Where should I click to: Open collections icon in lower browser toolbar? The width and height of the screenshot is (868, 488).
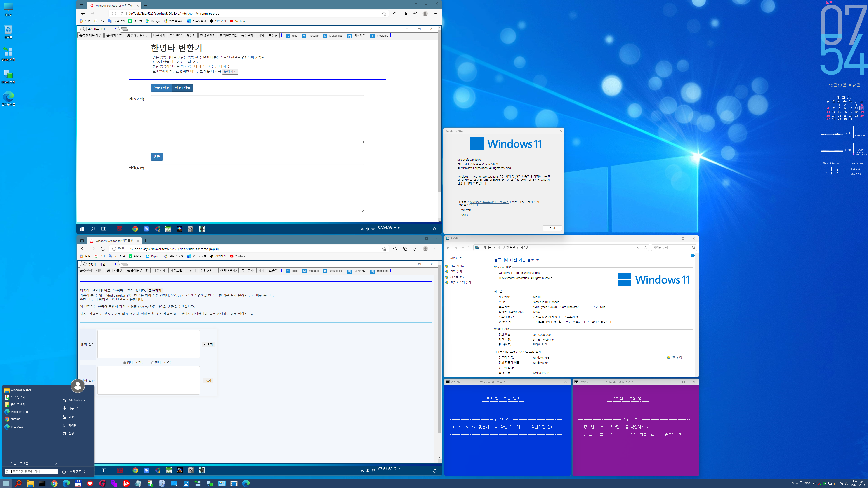[x=405, y=249]
